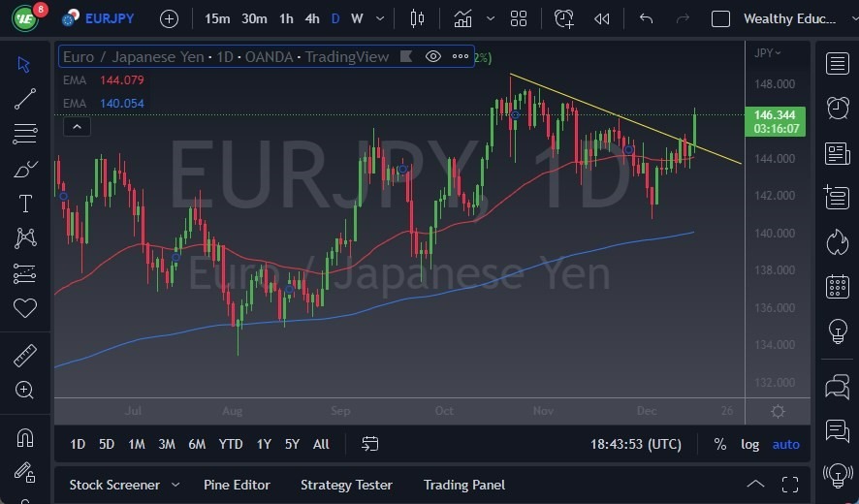Redo the chart action
The height and width of the screenshot is (504, 859).
tap(683, 18)
